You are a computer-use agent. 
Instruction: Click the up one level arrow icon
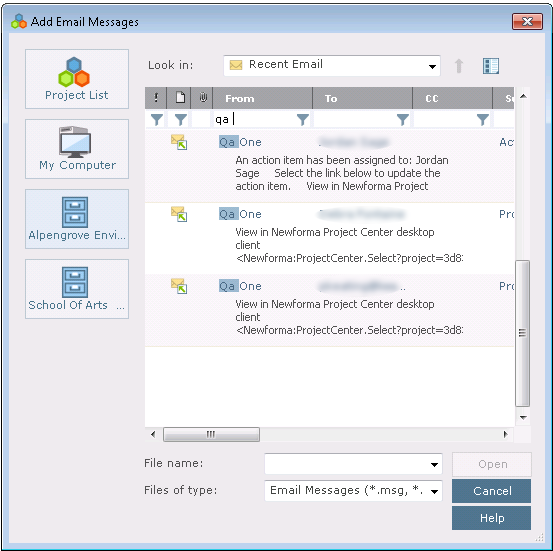tap(459, 66)
